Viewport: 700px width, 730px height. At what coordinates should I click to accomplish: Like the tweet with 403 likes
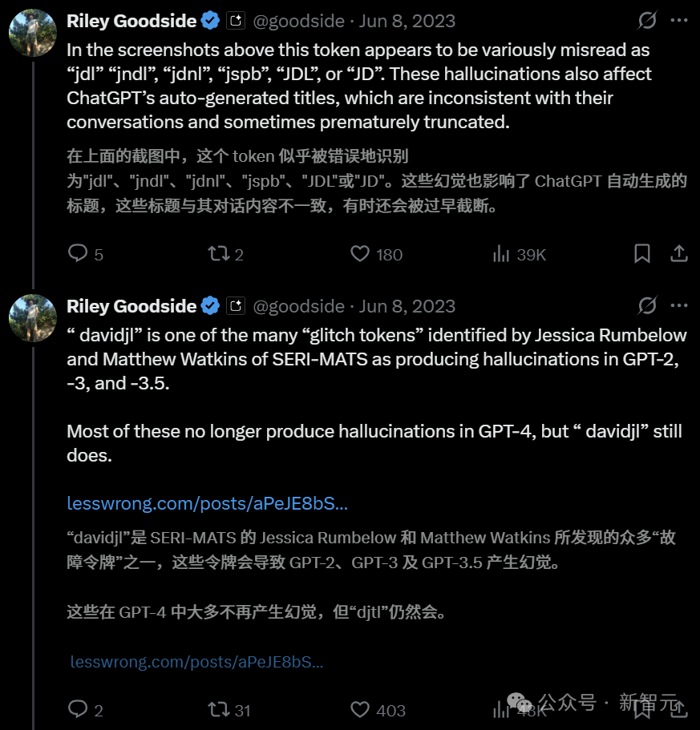[x=361, y=709]
